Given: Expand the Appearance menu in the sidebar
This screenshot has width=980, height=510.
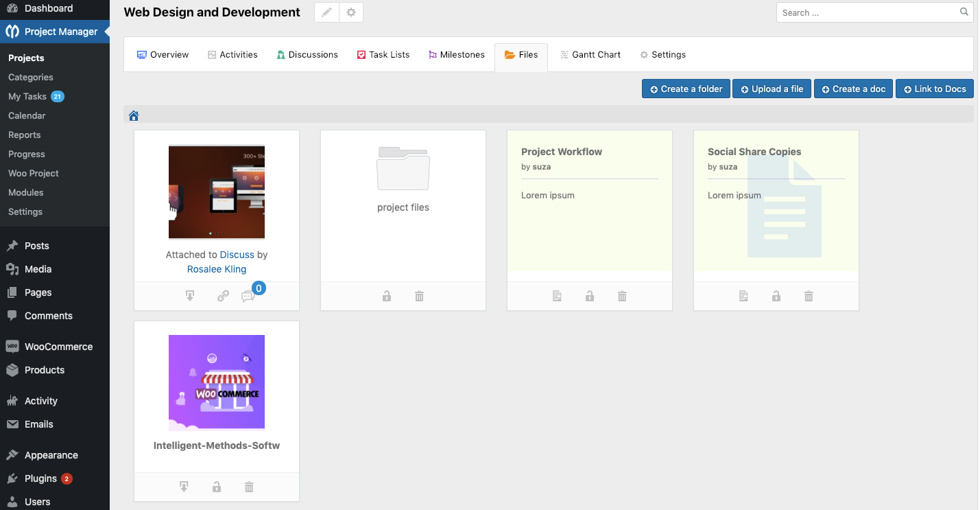Looking at the screenshot, I should pos(49,454).
